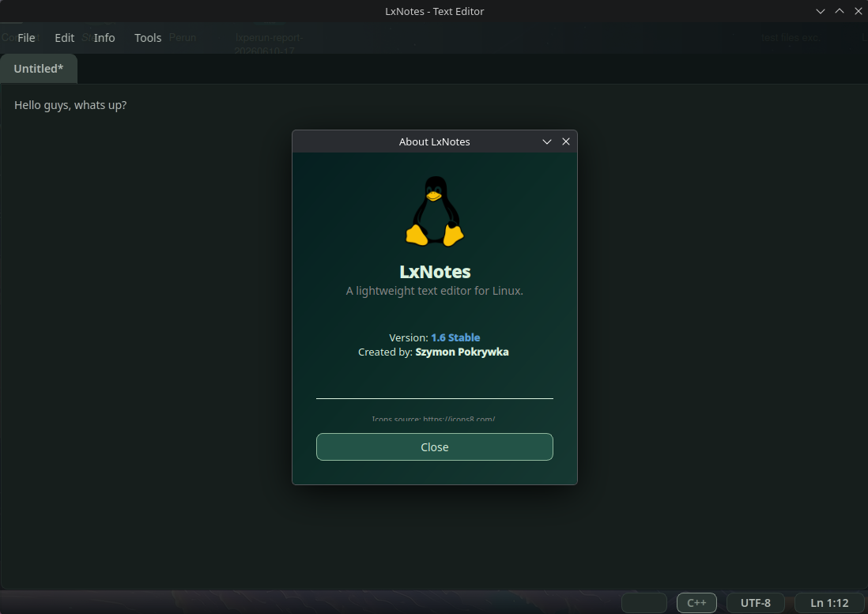Select the Untitled* tab

point(39,69)
